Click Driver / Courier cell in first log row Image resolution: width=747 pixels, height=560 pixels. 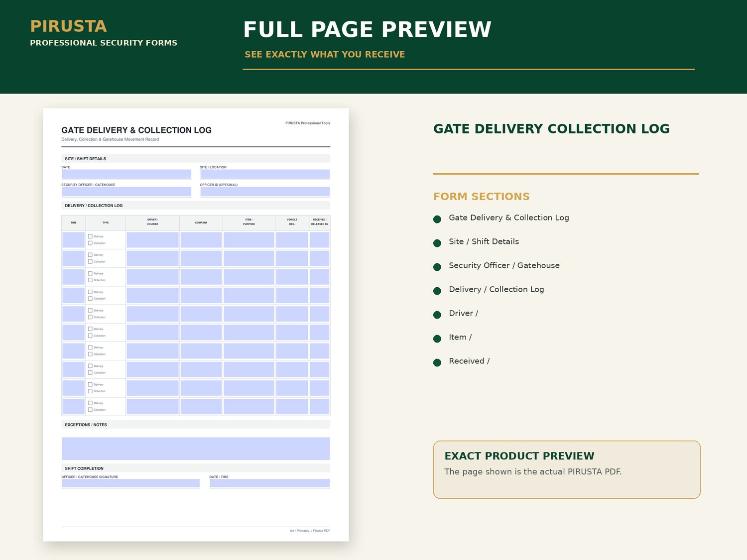tap(152, 240)
